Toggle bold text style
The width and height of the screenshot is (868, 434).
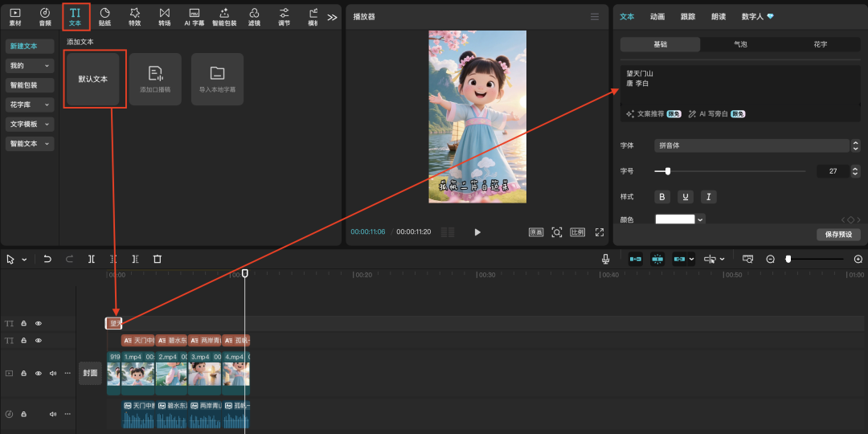[x=662, y=197]
